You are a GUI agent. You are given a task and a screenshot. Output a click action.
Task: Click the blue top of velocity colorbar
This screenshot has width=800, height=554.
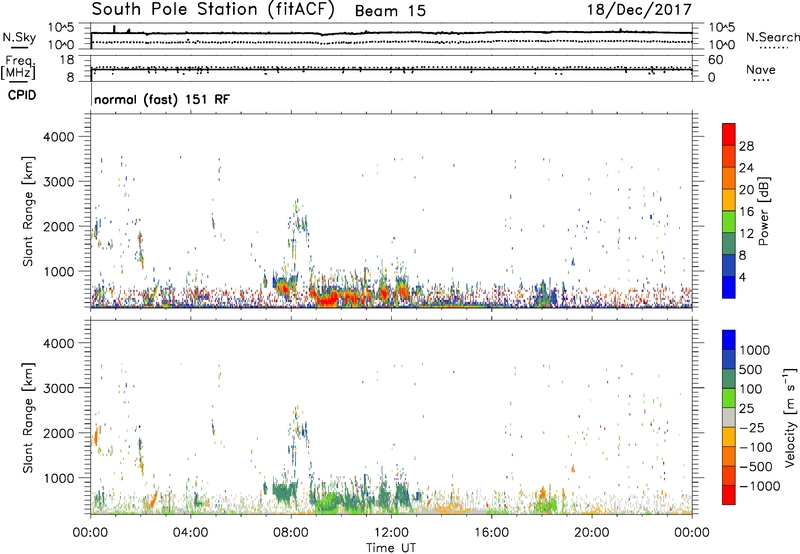click(x=729, y=340)
